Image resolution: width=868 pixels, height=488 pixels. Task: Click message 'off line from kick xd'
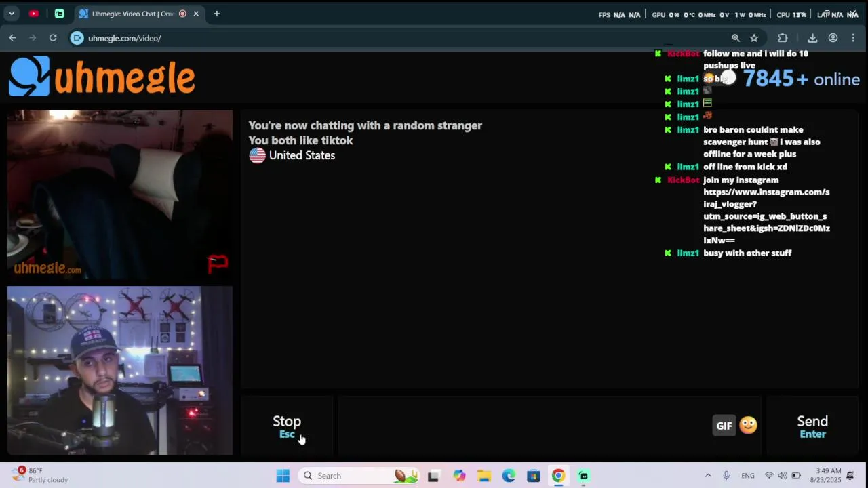[745, 167]
